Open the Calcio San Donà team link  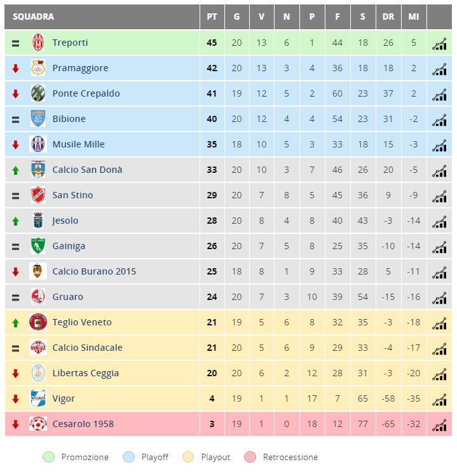87,170
